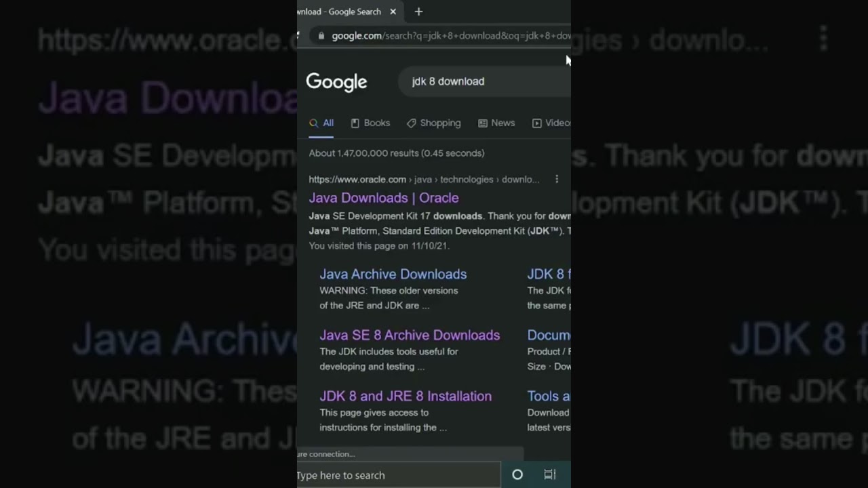Open 'Java SE 8 Archive Downloads' sitelink
This screenshot has width=868, height=488.
[x=410, y=335]
